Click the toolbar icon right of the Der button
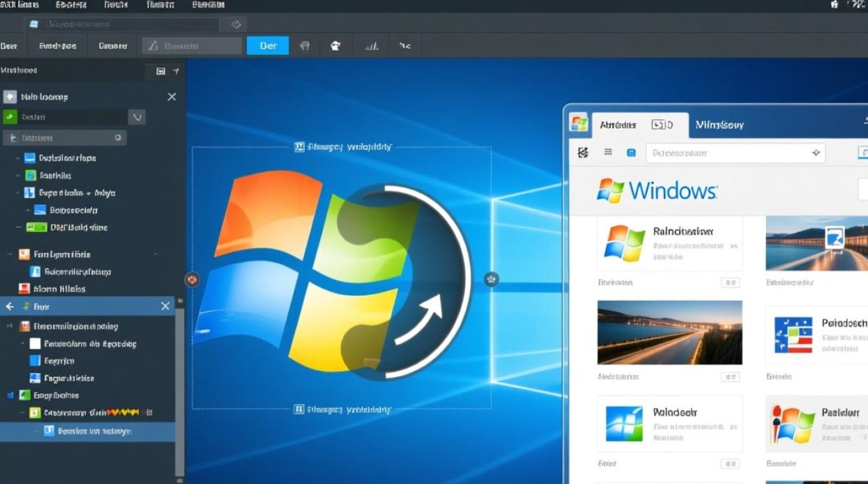 pos(305,46)
